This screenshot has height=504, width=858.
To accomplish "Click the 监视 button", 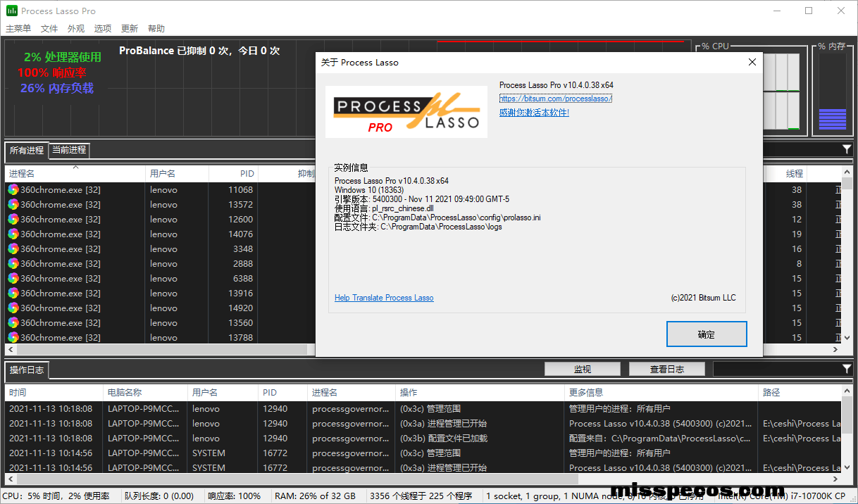I will 582,369.
